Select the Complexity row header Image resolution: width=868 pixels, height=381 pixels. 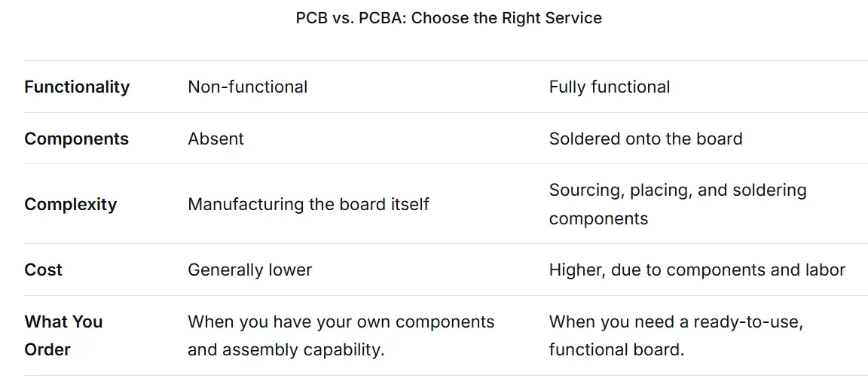[70, 204]
